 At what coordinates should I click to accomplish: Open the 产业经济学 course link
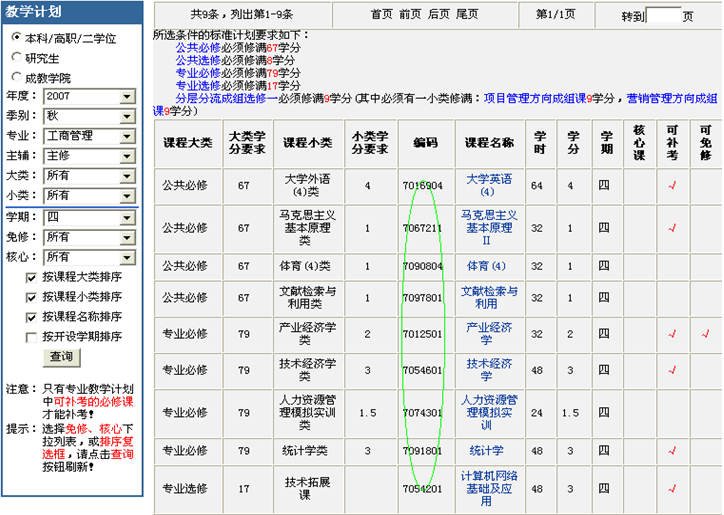pyautogui.click(x=488, y=334)
